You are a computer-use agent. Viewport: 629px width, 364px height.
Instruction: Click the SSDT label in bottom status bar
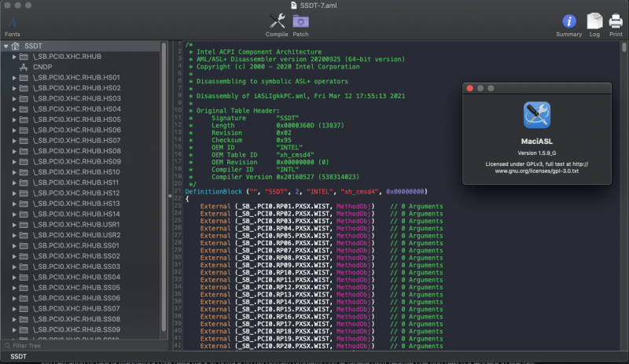point(17,357)
